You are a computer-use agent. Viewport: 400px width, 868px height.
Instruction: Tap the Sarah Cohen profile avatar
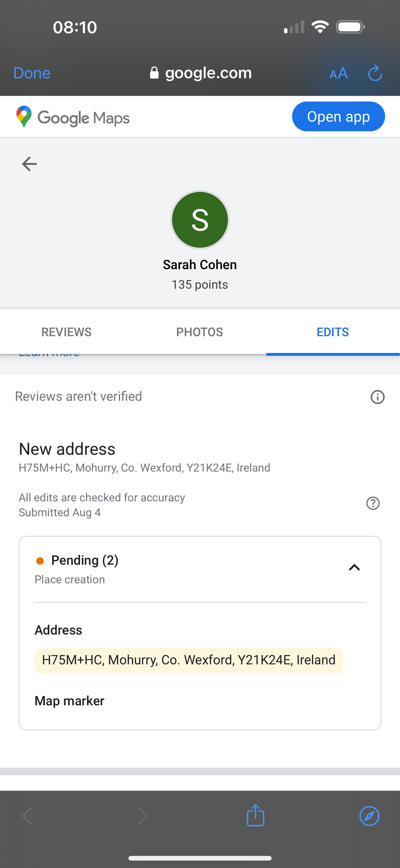[200, 220]
